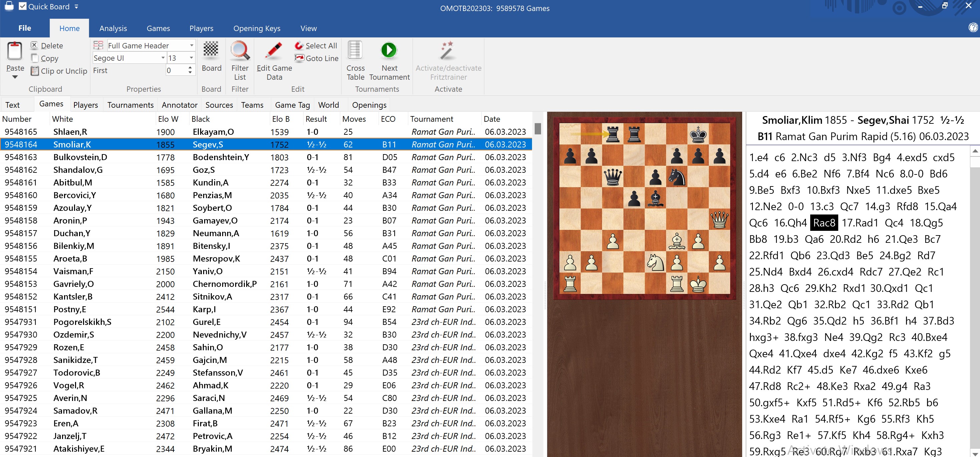Image resolution: width=980 pixels, height=457 pixels.
Task: Sort by Elo W column header
Action: click(x=168, y=119)
